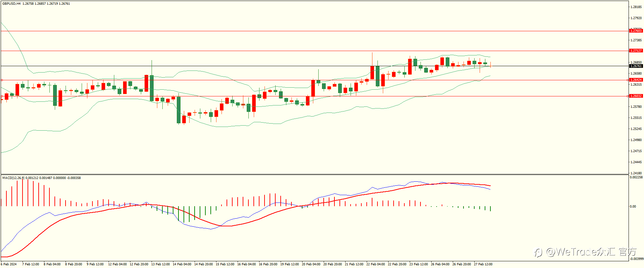Click the 22 Feb 04:00 time label
This screenshot has width=644, height=268.
pyautogui.click(x=375, y=264)
